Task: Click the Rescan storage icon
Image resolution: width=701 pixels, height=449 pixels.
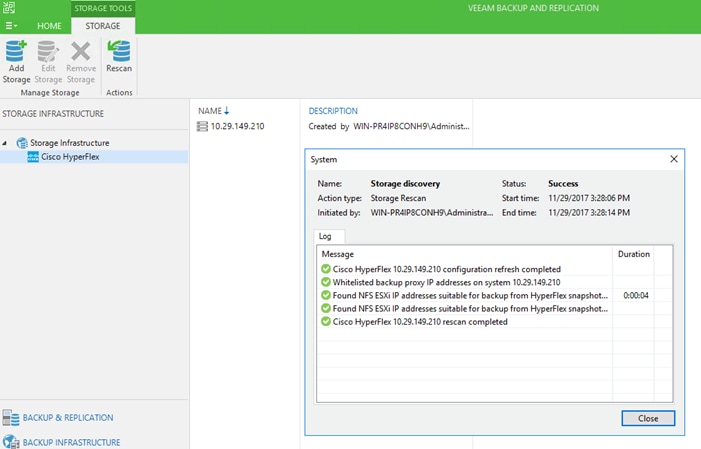Action: (x=119, y=51)
